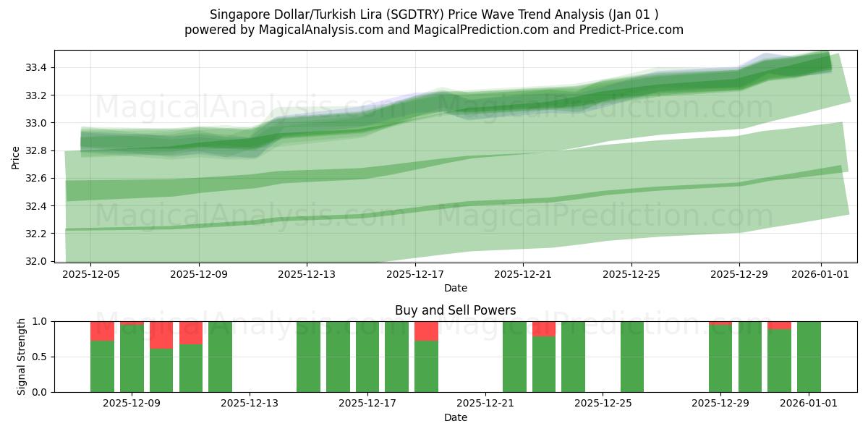Click the red sell segment on the Dec 19 bar
The height and width of the screenshot is (434, 868).
(x=426, y=331)
